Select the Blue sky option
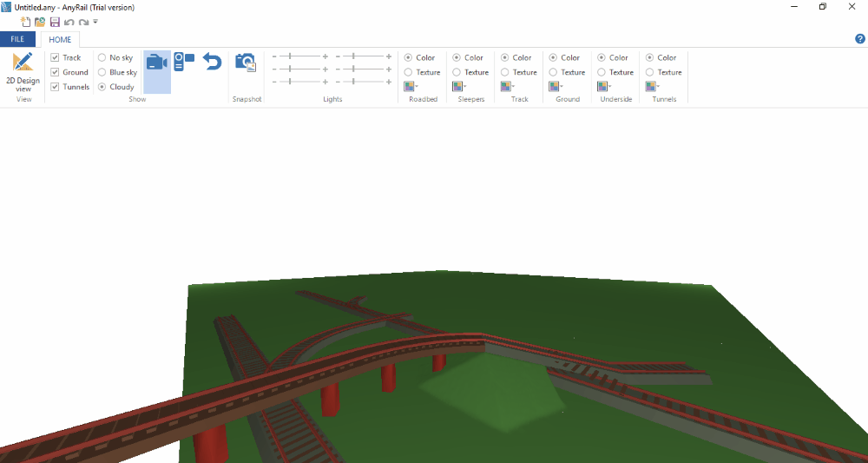This screenshot has height=463, width=868. click(x=102, y=72)
